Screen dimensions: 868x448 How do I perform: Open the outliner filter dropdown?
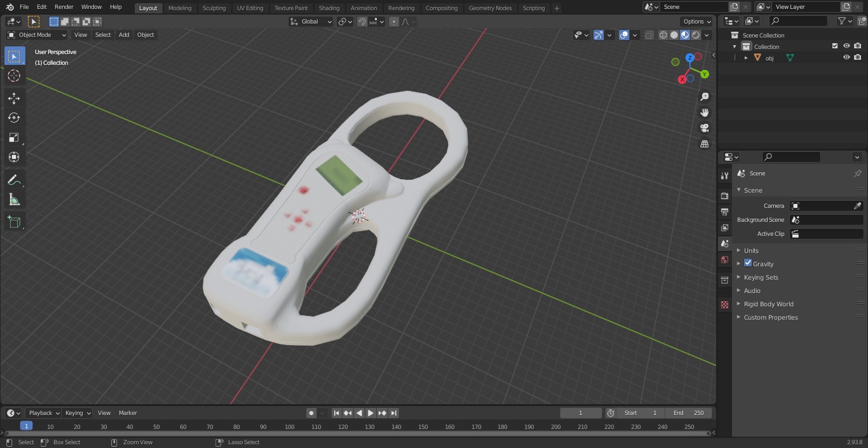coord(844,21)
